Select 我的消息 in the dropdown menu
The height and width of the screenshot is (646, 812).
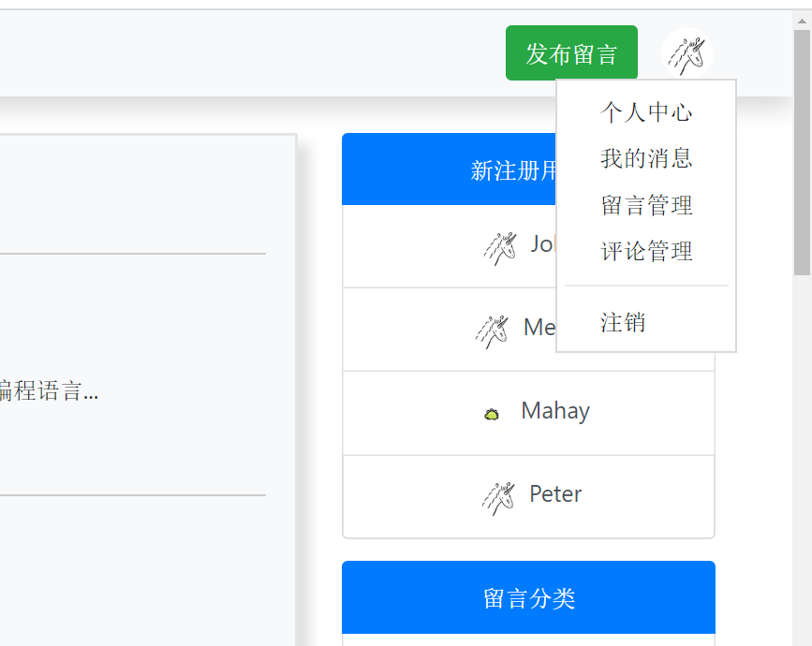[646, 158]
